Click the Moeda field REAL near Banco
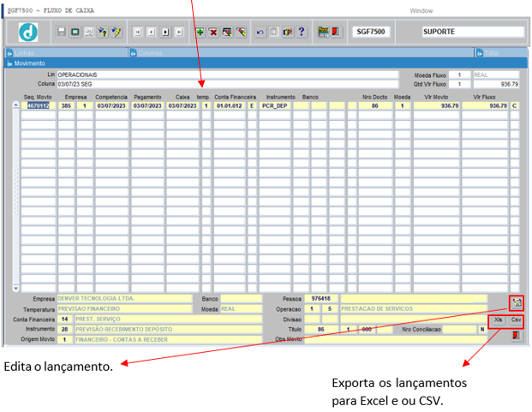 point(242,309)
